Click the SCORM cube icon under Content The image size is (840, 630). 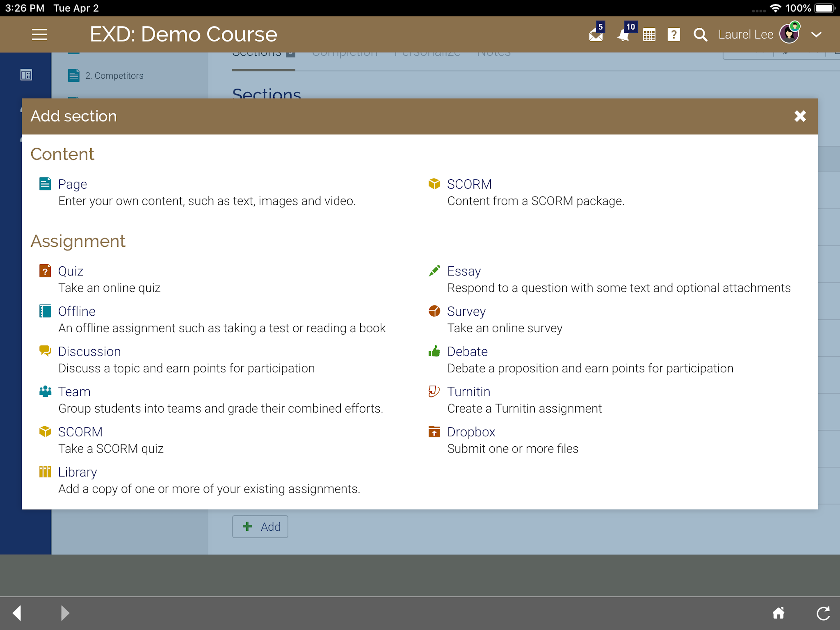[x=434, y=184]
